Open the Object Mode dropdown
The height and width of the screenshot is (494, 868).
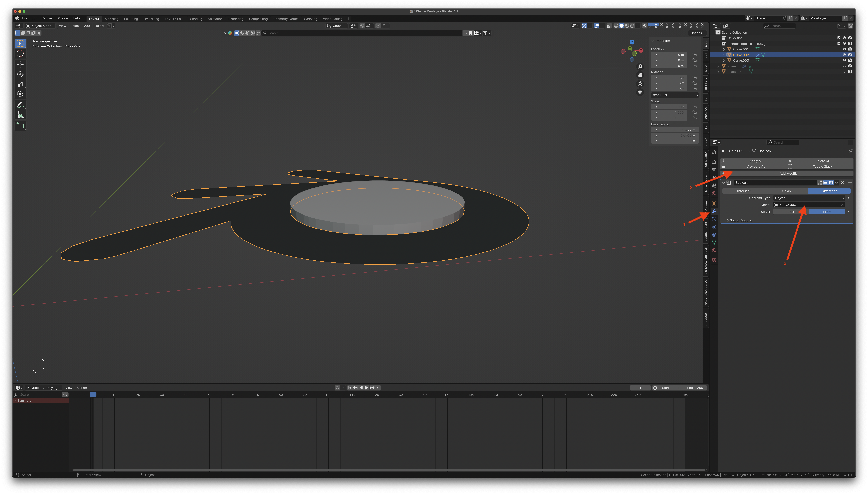pos(40,26)
